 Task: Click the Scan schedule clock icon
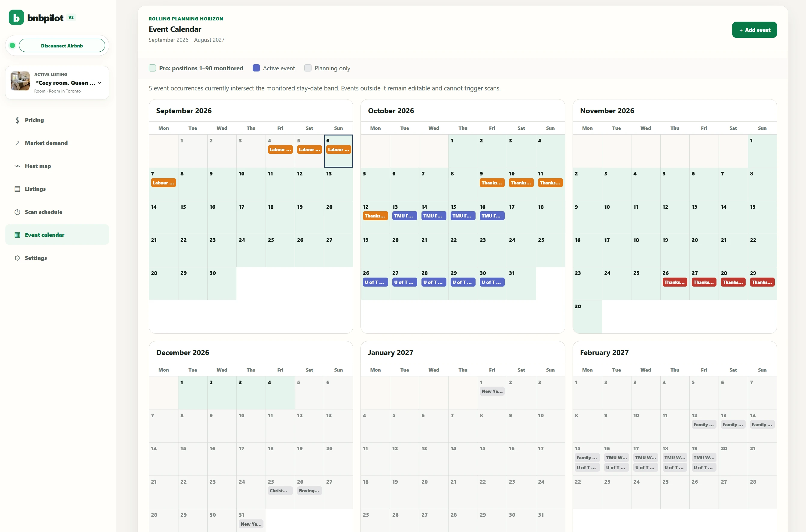(x=17, y=212)
